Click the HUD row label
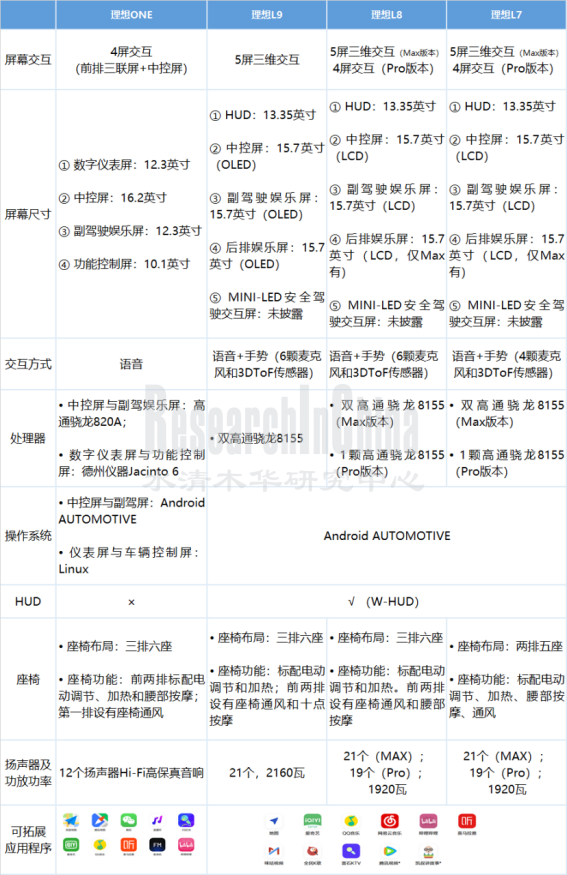The height and width of the screenshot is (875, 567). click(x=28, y=602)
